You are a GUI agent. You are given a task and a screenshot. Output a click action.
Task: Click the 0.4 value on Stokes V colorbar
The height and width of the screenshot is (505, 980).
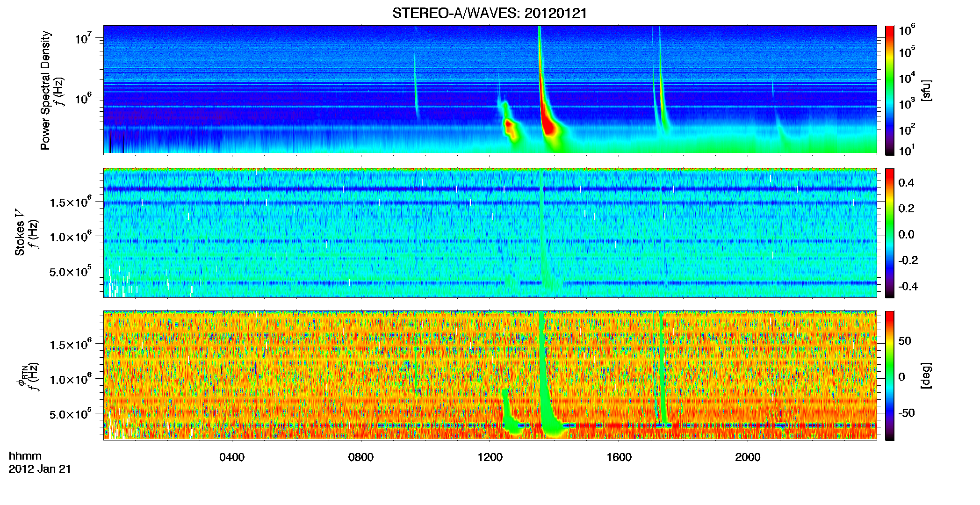(906, 183)
